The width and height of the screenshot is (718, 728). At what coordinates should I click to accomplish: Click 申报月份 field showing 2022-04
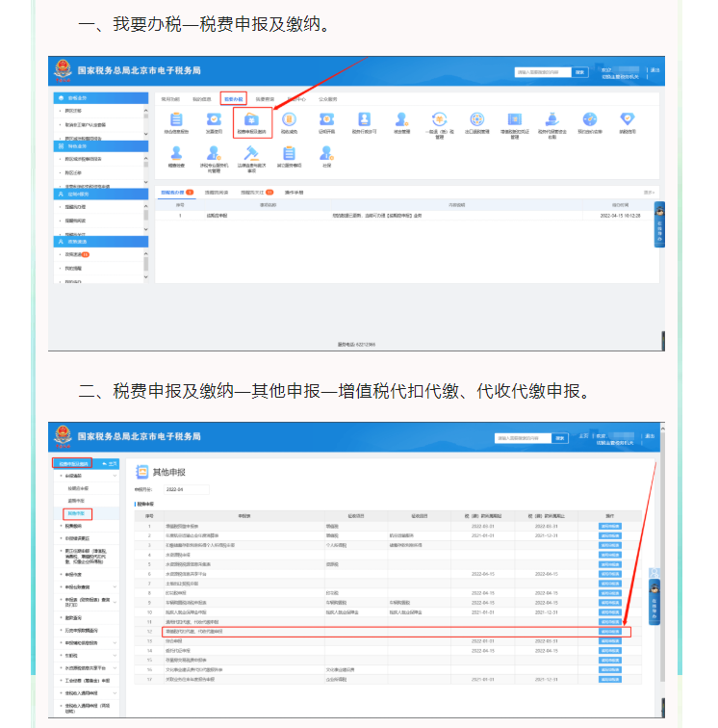186,489
